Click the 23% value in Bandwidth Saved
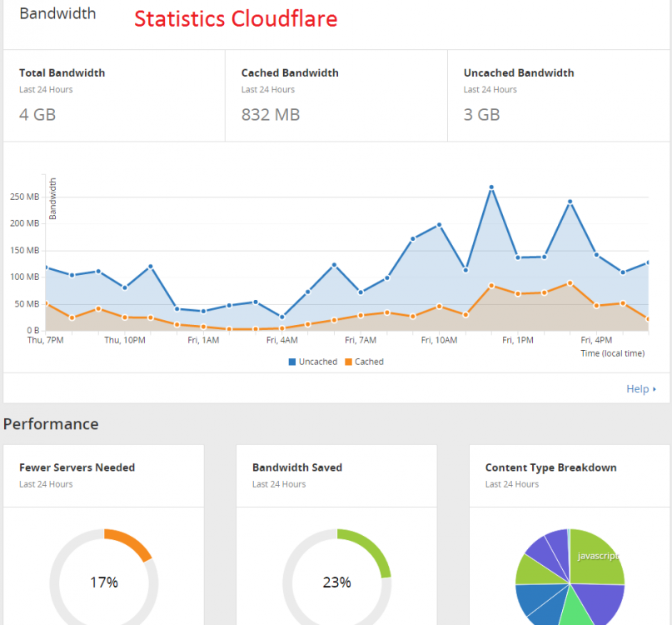 point(337,582)
